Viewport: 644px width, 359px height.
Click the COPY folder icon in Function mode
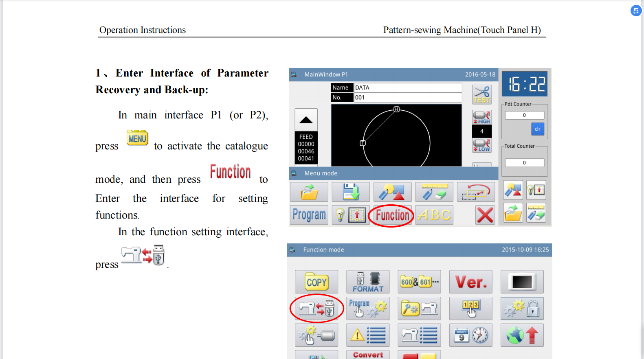click(317, 282)
